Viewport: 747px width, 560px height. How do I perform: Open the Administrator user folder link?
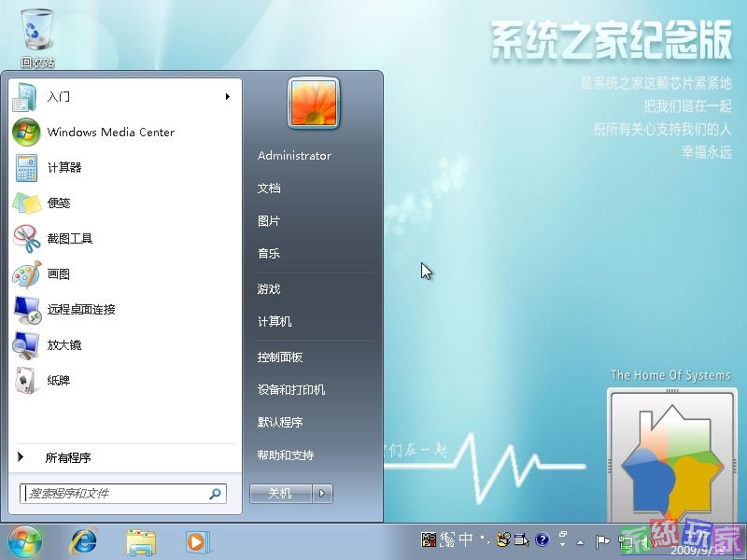(294, 156)
